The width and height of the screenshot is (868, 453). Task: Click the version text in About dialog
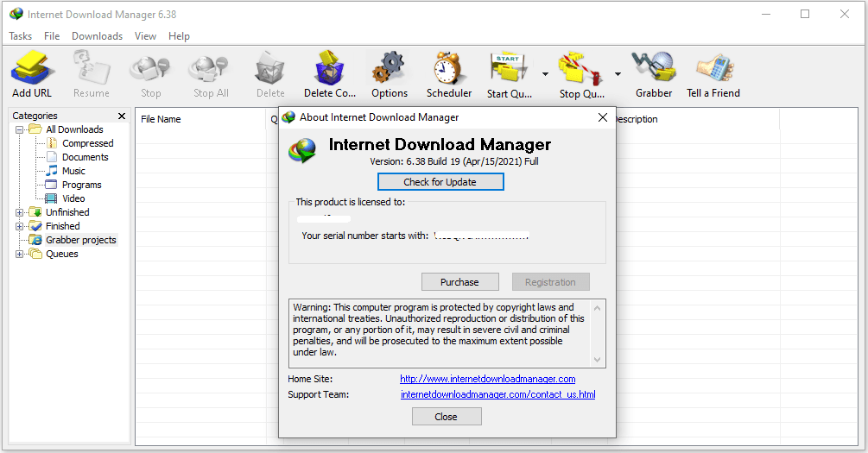tap(454, 161)
